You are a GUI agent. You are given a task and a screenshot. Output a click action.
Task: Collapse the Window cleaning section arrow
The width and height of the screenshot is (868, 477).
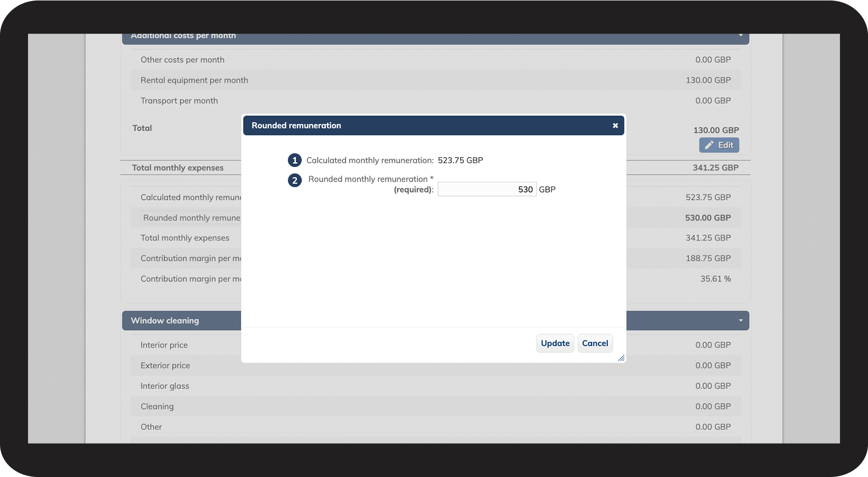(x=740, y=321)
